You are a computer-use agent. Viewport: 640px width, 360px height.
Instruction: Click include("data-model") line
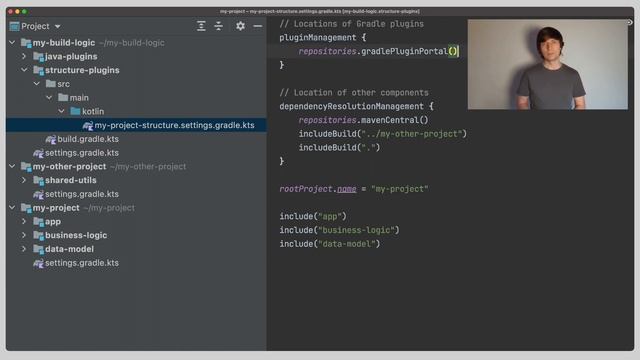(329, 244)
